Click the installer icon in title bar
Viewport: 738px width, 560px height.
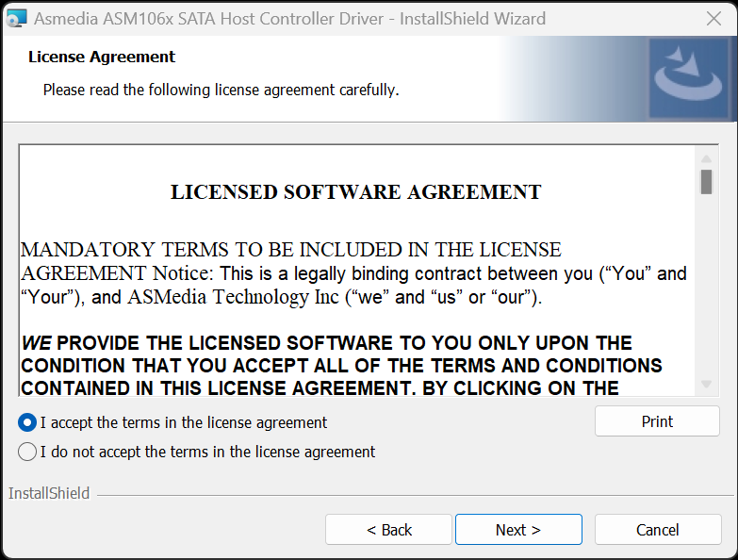16,19
